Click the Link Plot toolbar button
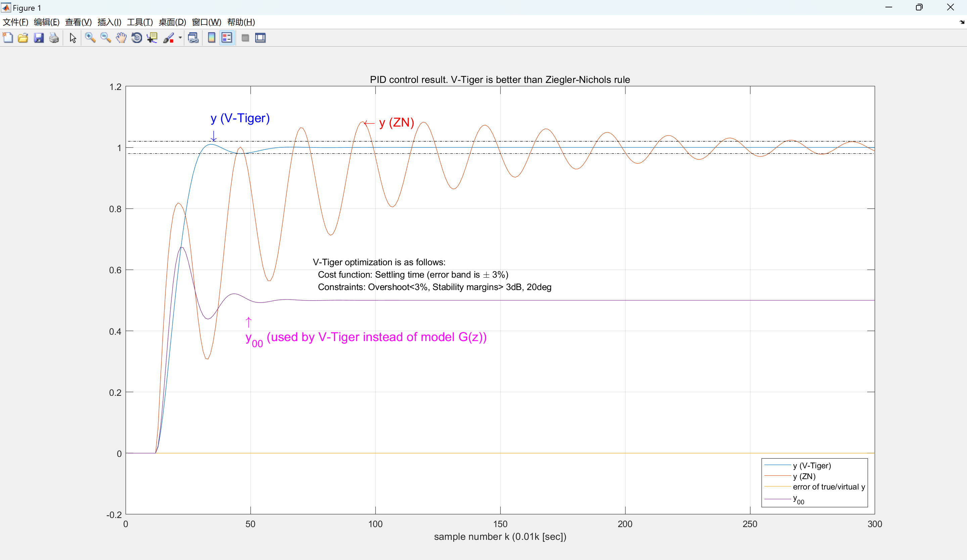The width and height of the screenshot is (967, 560). point(193,38)
